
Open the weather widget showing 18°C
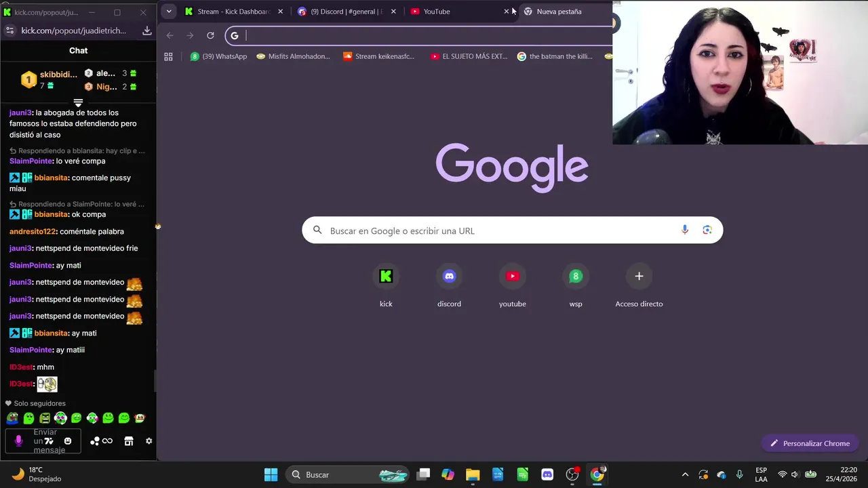pos(37,474)
